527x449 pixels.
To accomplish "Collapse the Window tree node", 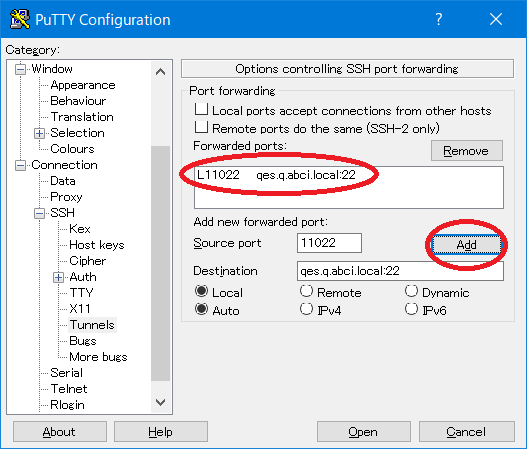I will (21, 70).
